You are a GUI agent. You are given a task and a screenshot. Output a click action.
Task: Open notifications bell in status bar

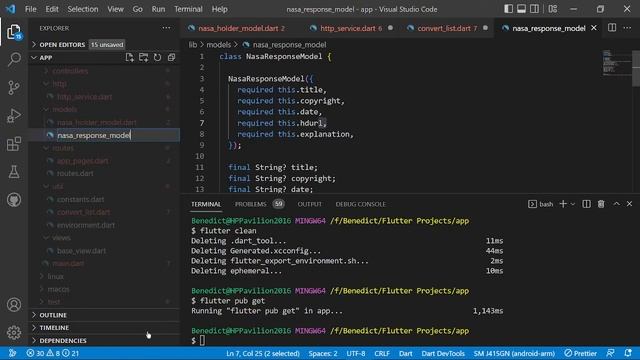click(x=628, y=353)
